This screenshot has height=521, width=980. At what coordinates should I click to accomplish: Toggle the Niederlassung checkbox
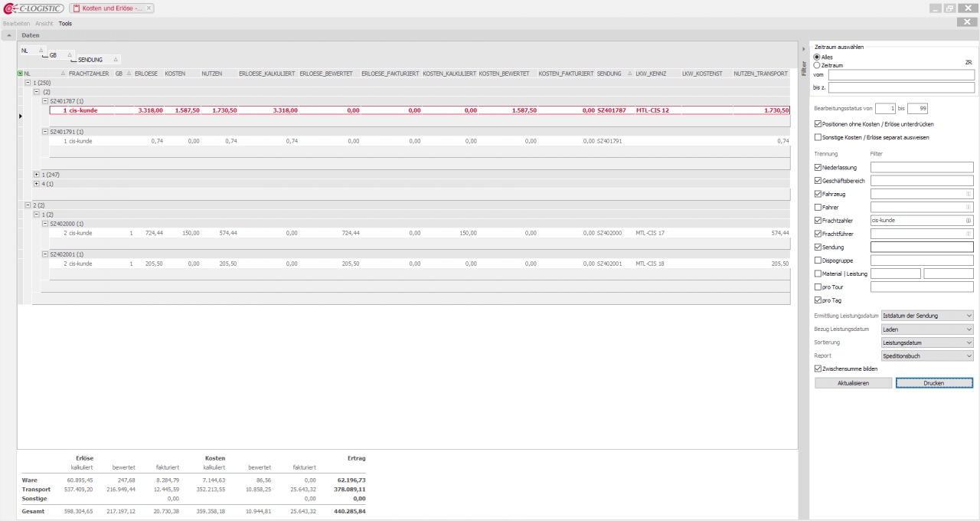(818, 167)
